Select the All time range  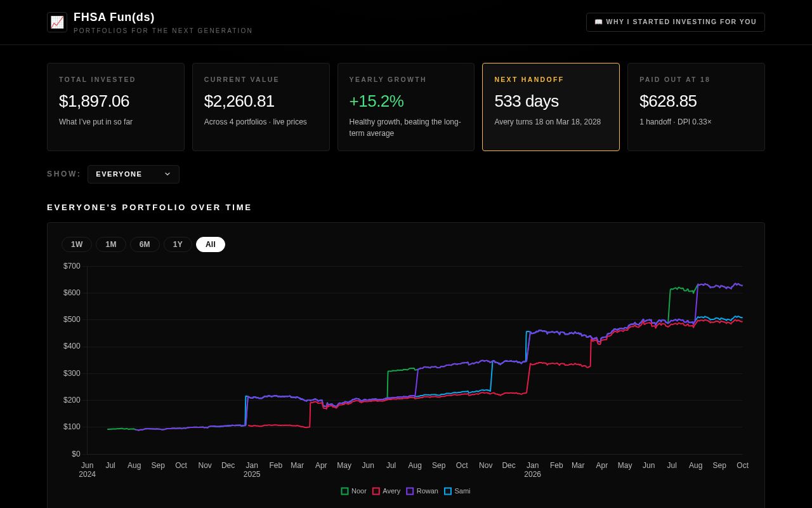(211, 244)
